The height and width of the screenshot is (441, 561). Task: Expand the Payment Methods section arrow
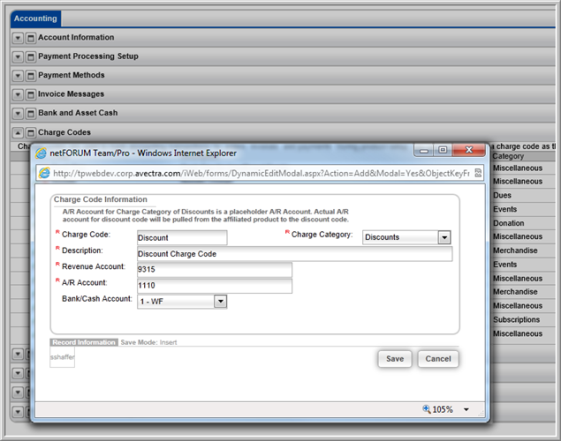18,75
